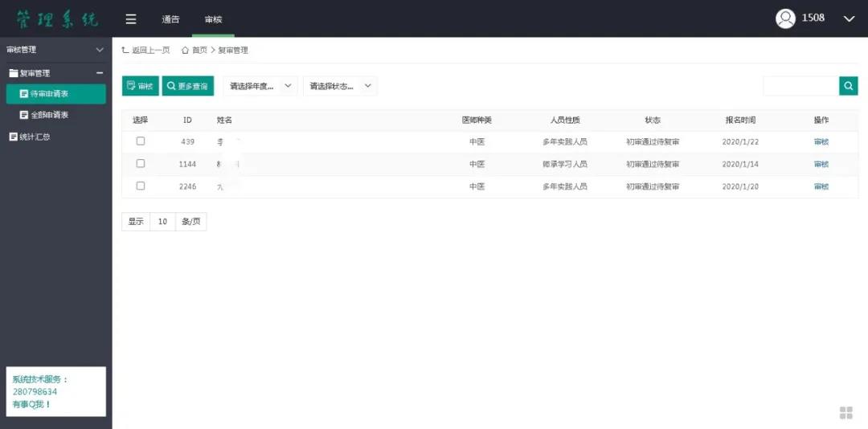
Task: Open the 请选择状态 dropdown
Action: [340, 86]
